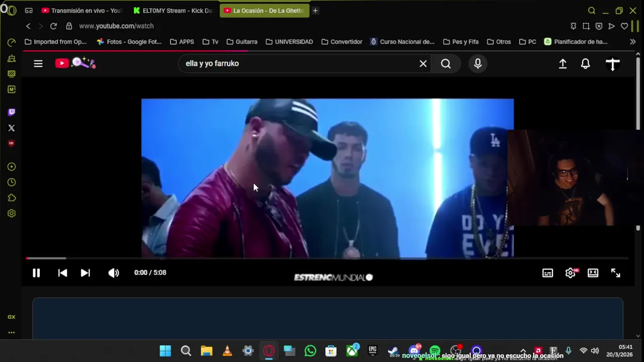The image size is (644, 362).
Task: Show hidden tray icons chevron
Action: tap(523, 351)
